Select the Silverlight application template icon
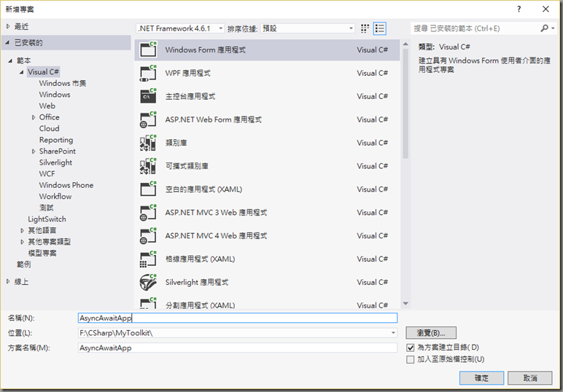 pos(148,282)
